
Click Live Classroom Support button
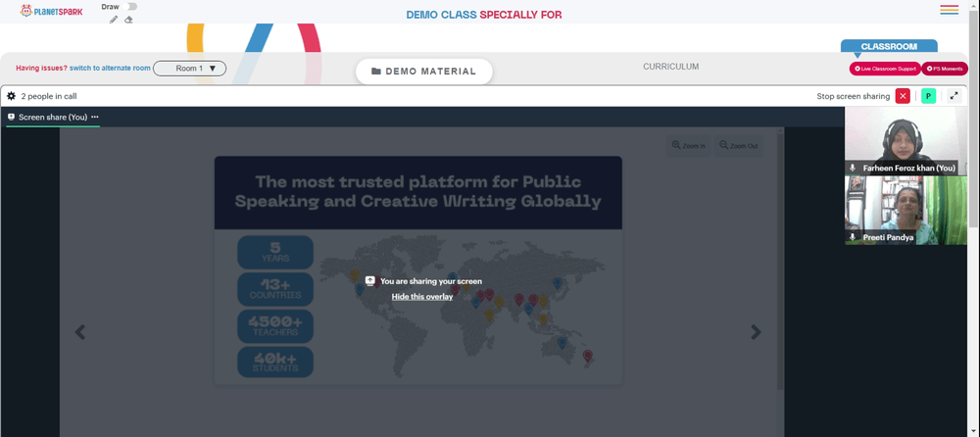[x=885, y=69]
